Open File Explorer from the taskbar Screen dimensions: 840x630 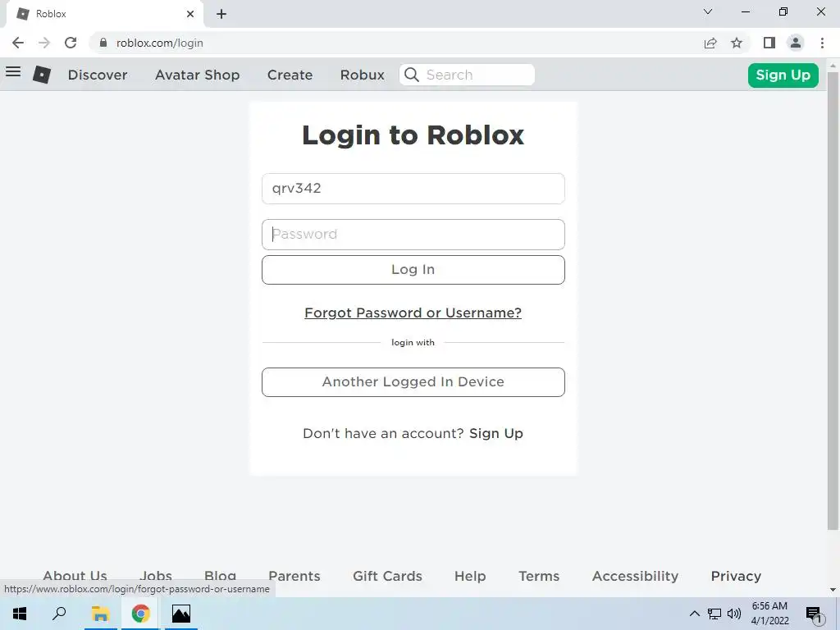(x=100, y=614)
